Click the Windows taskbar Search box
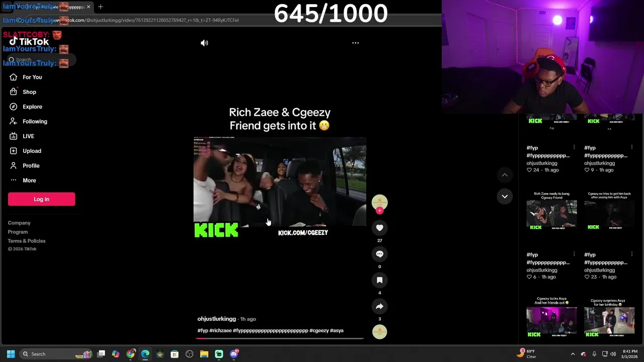Image resolution: width=644 pixels, height=362 pixels. point(55,354)
